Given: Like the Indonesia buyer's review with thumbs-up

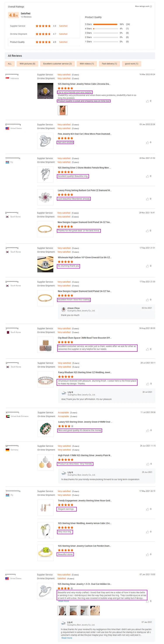Looking at the screenshot, I should click(147, 101).
